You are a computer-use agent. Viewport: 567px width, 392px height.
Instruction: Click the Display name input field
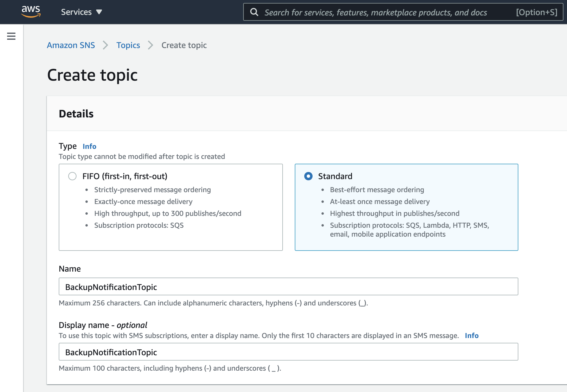coord(289,352)
